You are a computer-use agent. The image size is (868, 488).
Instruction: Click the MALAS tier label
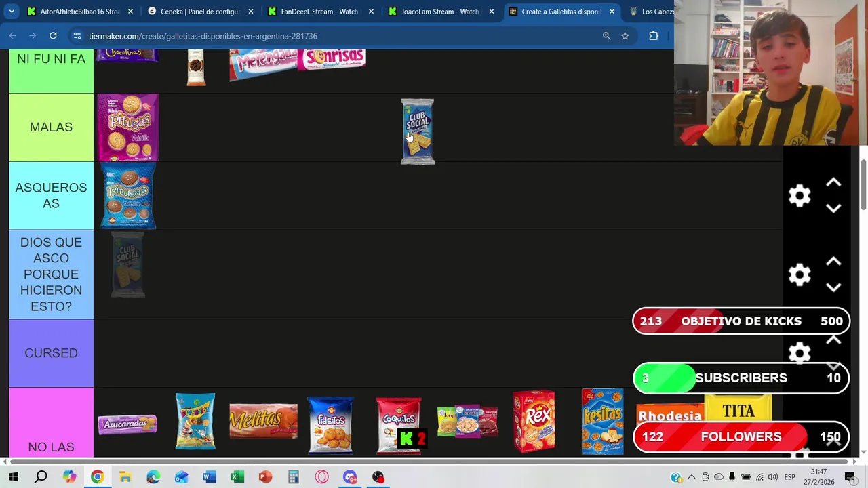tap(51, 127)
